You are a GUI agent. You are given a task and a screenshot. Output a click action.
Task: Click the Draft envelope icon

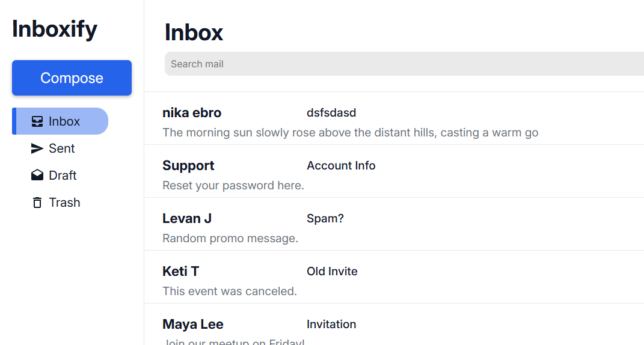[x=37, y=176]
